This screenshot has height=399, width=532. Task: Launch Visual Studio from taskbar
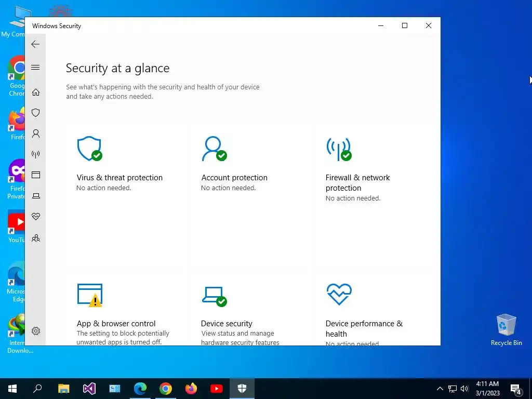[89, 389]
